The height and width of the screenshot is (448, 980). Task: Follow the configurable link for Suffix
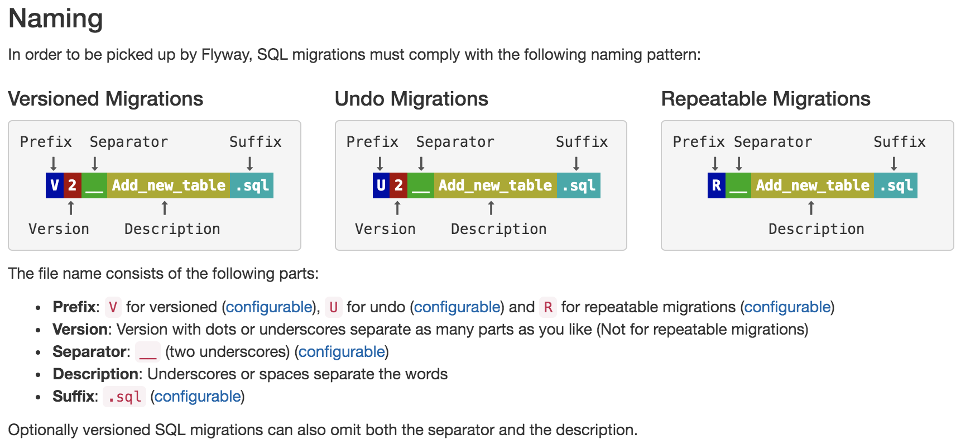click(198, 397)
